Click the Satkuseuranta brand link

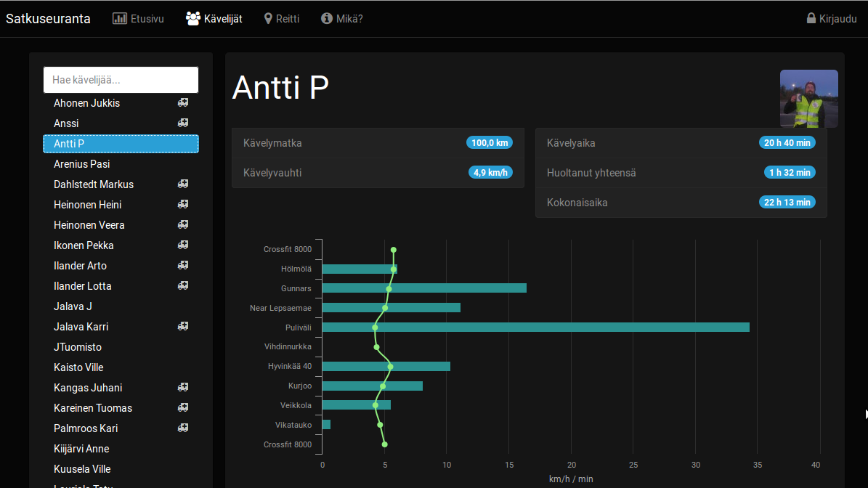48,18
